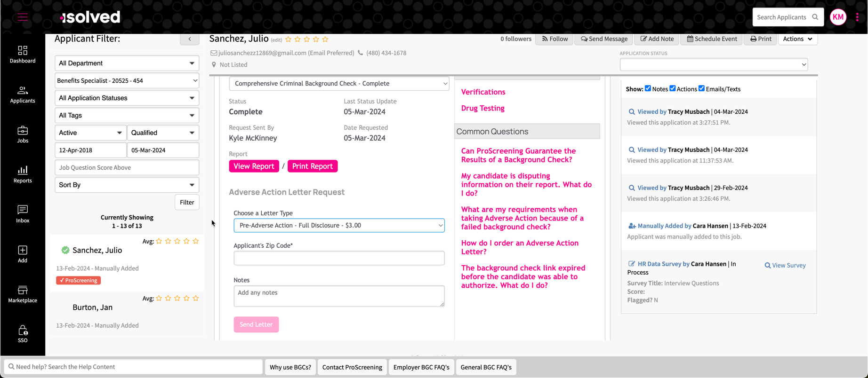Expand the All Department dropdown

[127, 63]
